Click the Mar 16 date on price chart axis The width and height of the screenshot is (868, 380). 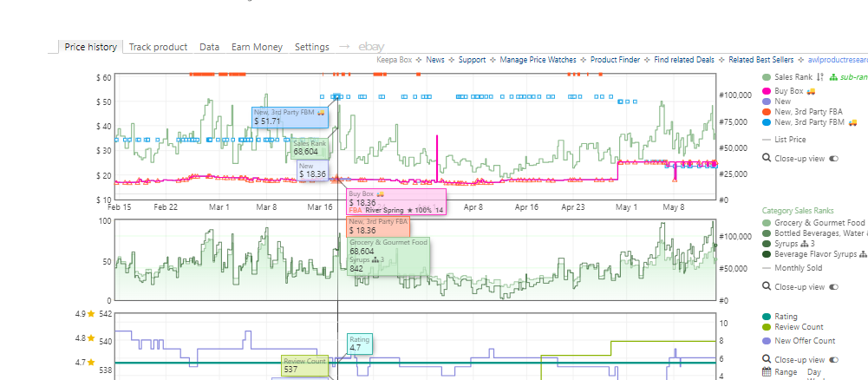click(x=320, y=207)
